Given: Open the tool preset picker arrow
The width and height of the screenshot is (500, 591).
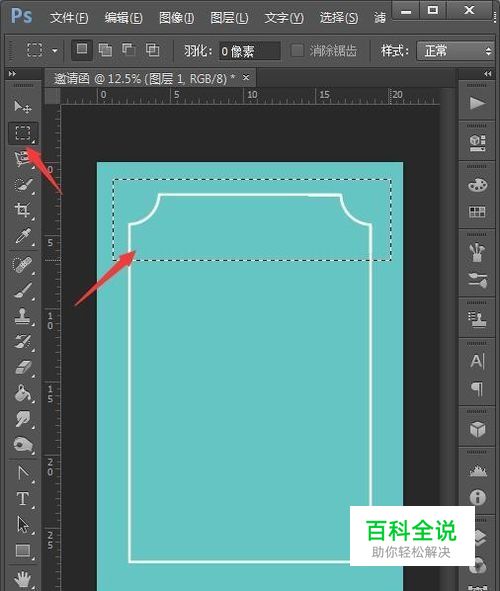Looking at the screenshot, I should (x=55, y=50).
